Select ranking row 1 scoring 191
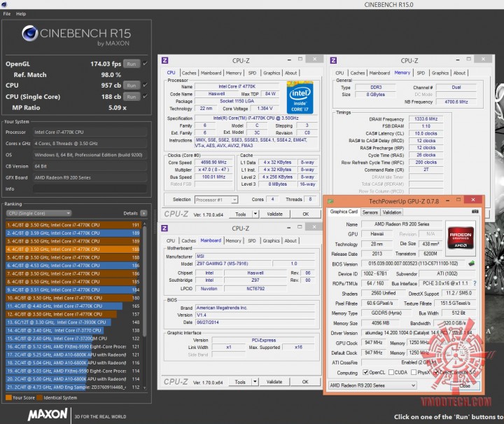Image resolution: width=504 pixels, height=424 pixels. [x=73, y=225]
